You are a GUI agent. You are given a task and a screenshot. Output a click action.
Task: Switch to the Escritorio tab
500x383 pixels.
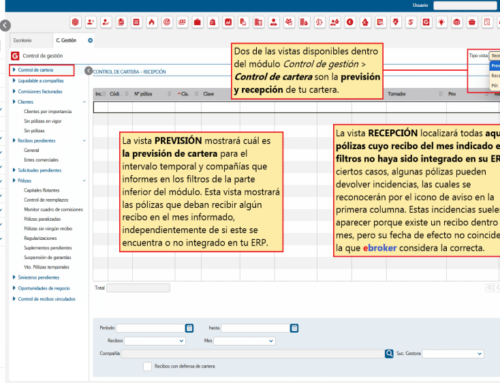coord(23,40)
